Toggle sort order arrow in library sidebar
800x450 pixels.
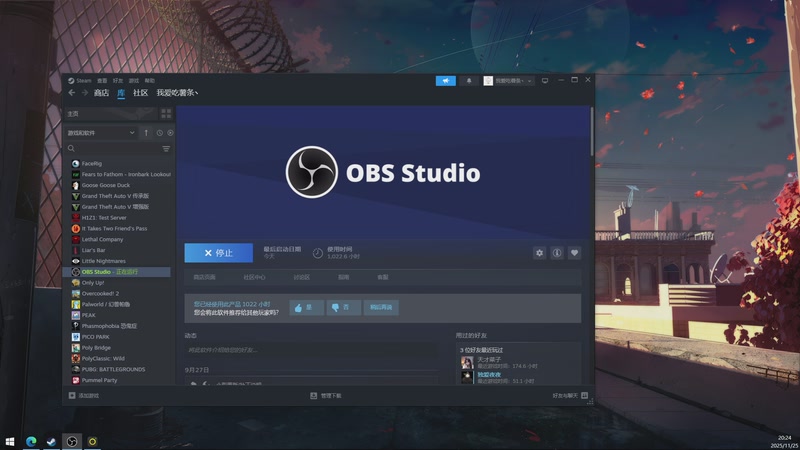pyautogui.click(x=146, y=133)
